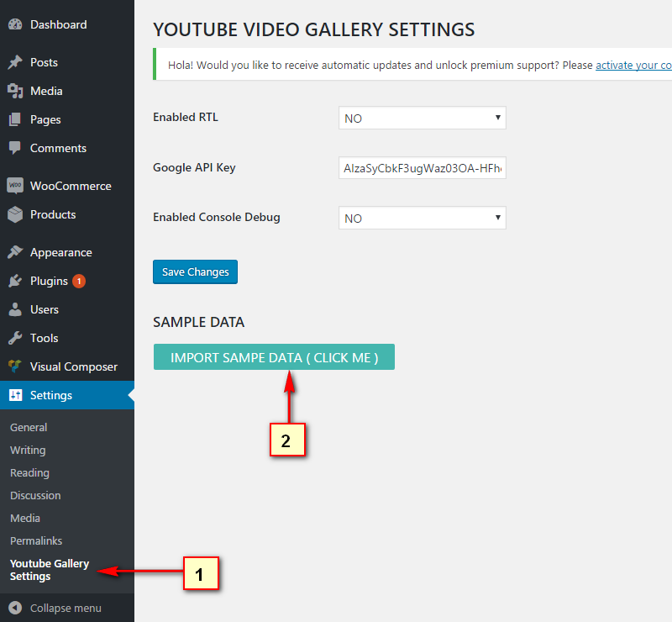Image resolution: width=672 pixels, height=622 pixels.
Task: Open the Plugins menu item
Action: tap(49, 281)
